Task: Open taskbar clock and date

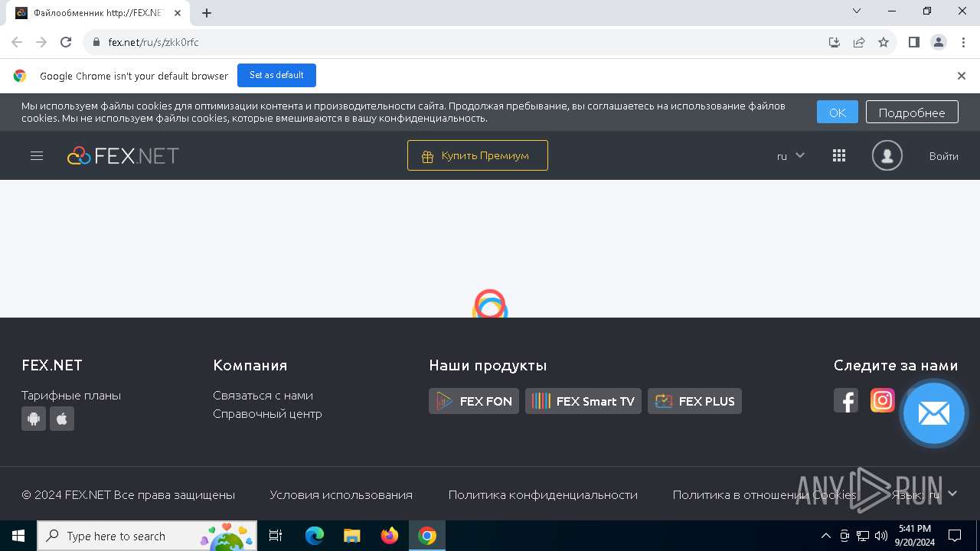Action: tap(915, 536)
